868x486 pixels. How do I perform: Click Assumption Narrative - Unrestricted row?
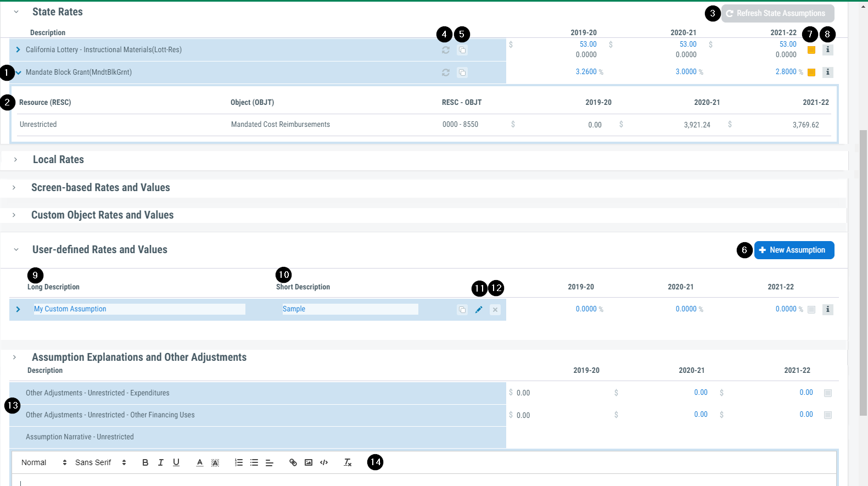coord(257,437)
